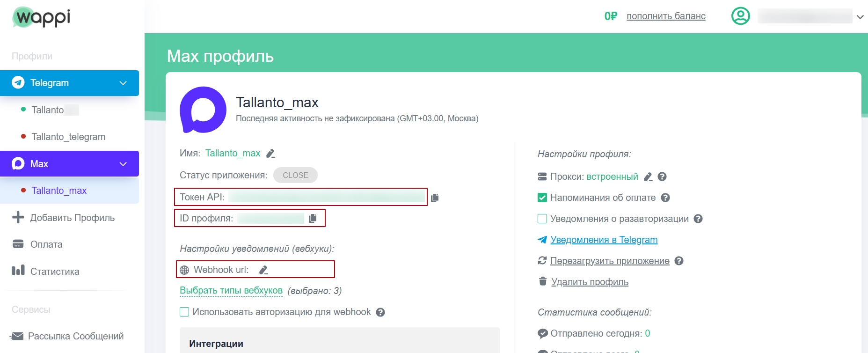868x353 pixels.
Task: Enable webhook authorization checkbox
Action: coord(184,312)
